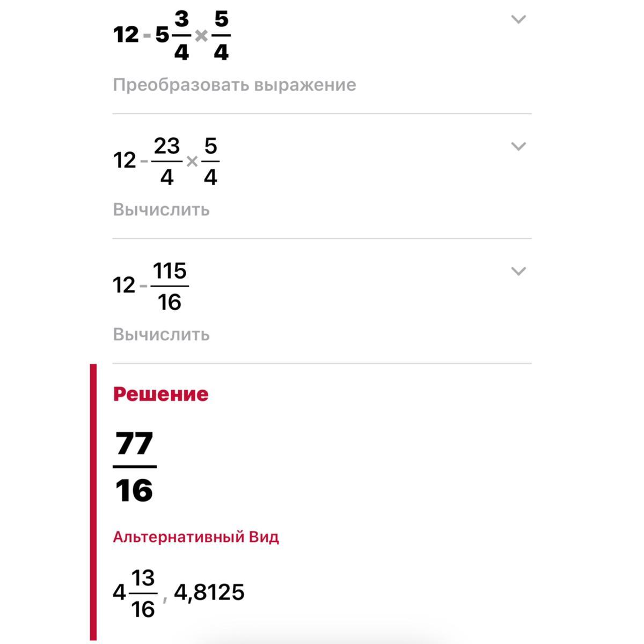Click the number 12 in the 115/16 step
This screenshot has width=644, height=644.
[124, 286]
